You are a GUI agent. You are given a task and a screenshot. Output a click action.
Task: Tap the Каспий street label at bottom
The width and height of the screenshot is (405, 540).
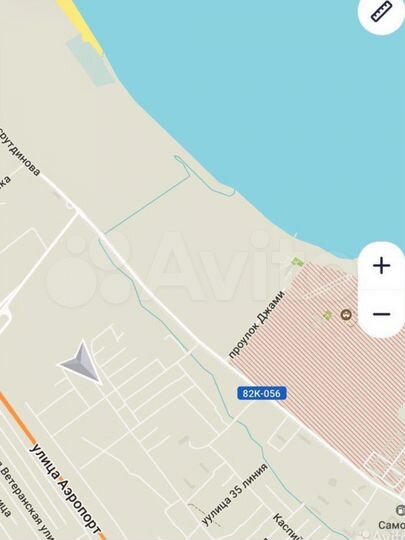click(286, 526)
